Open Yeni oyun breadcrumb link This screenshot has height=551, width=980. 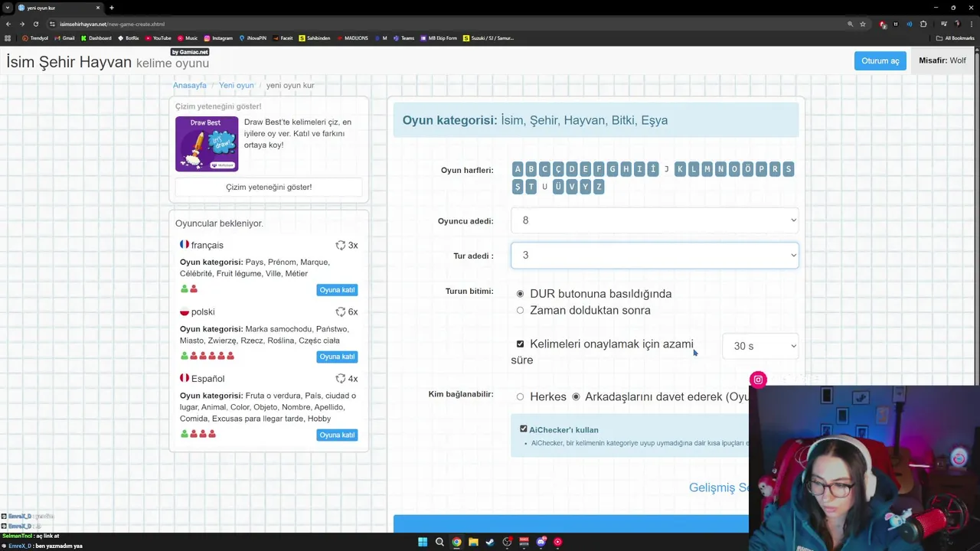pyautogui.click(x=236, y=85)
